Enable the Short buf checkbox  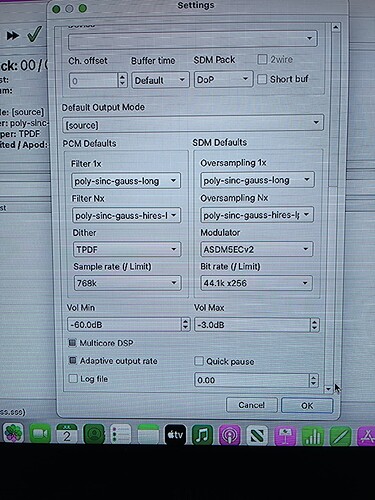tap(262, 79)
